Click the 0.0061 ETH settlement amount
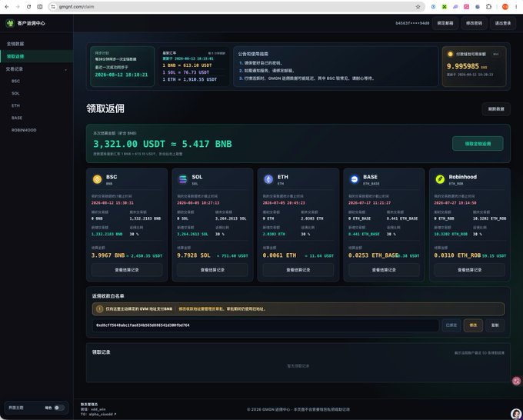 [279, 255]
